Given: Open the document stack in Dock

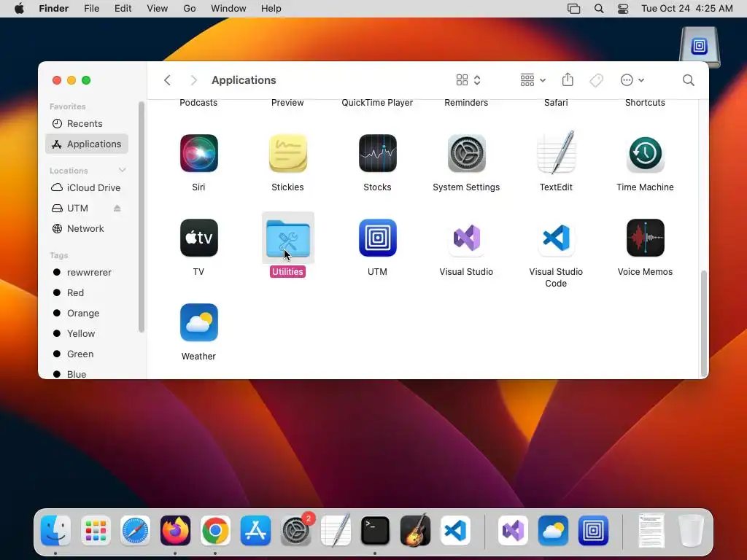Looking at the screenshot, I should (651, 531).
